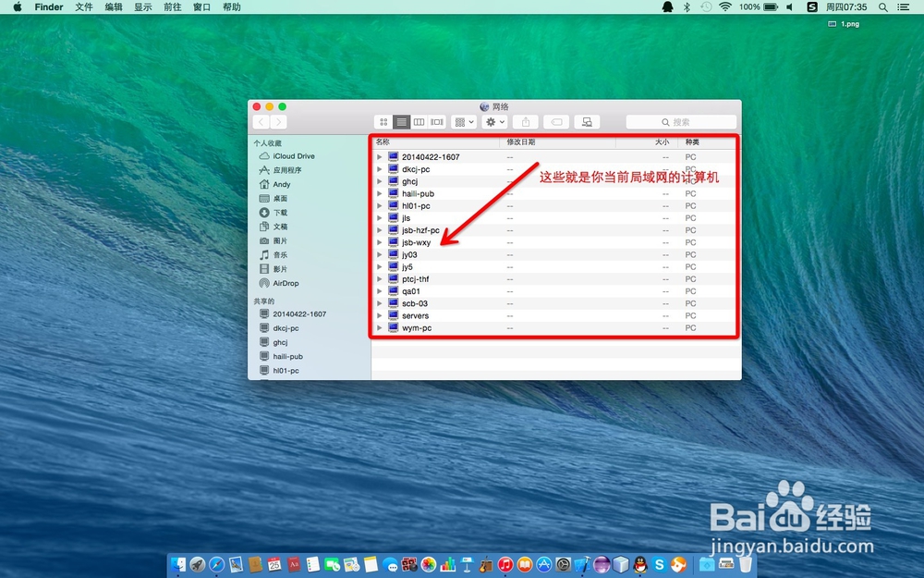Expand the ghcj list row
Screen dimensions: 924x578
click(380, 181)
